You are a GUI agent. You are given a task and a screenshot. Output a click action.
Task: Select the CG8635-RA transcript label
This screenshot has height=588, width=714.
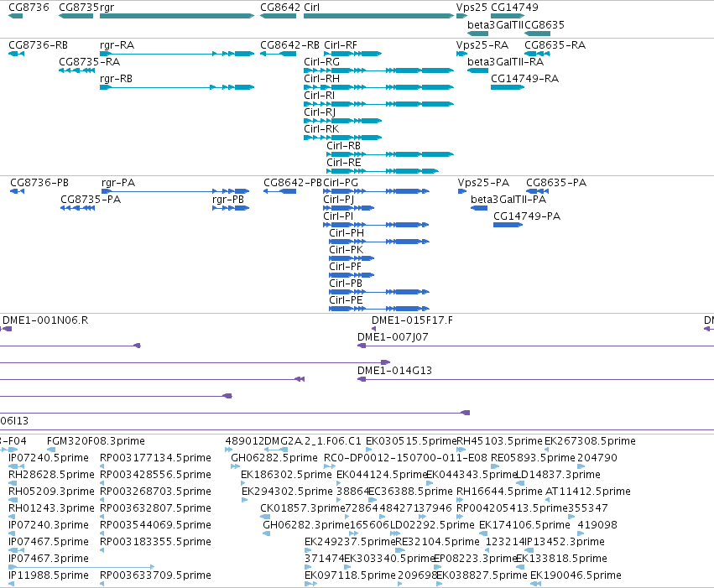(555, 45)
